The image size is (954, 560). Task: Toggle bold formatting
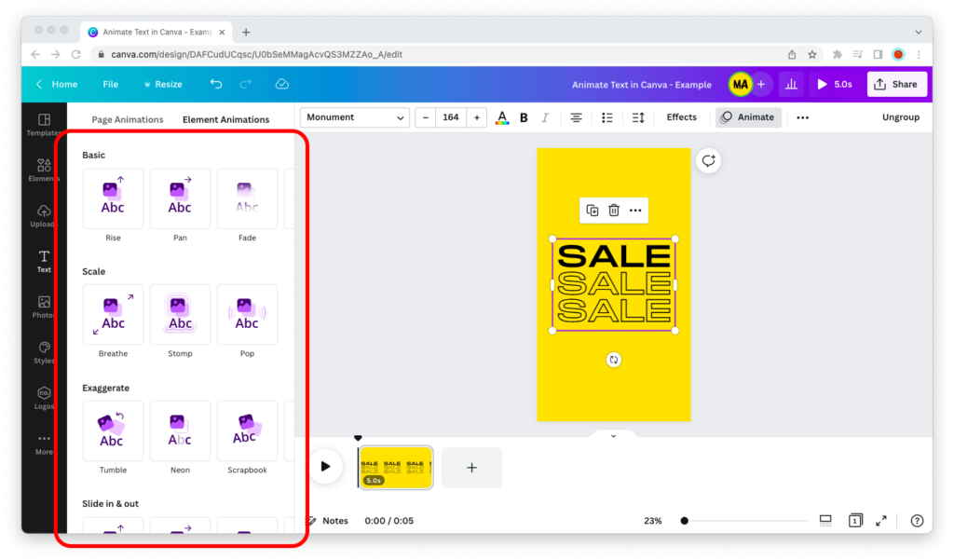coord(524,117)
